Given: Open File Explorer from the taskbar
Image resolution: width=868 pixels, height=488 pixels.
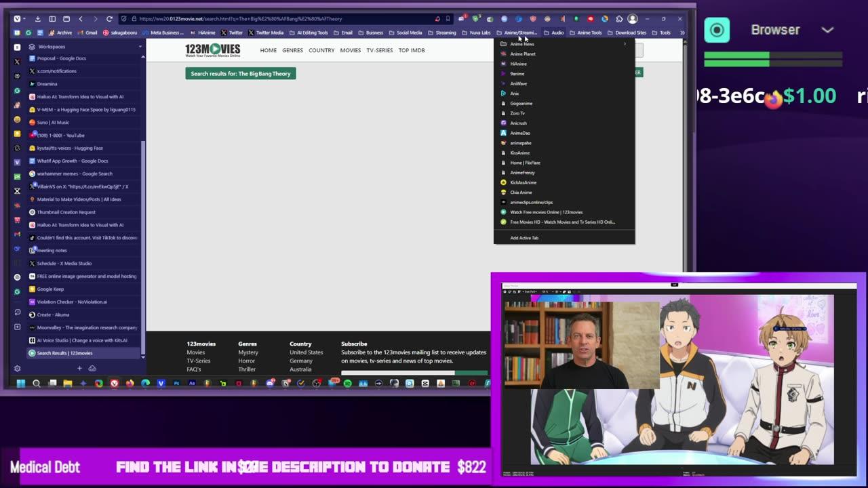Looking at the screenshot, I should click(x=68, y=384).
